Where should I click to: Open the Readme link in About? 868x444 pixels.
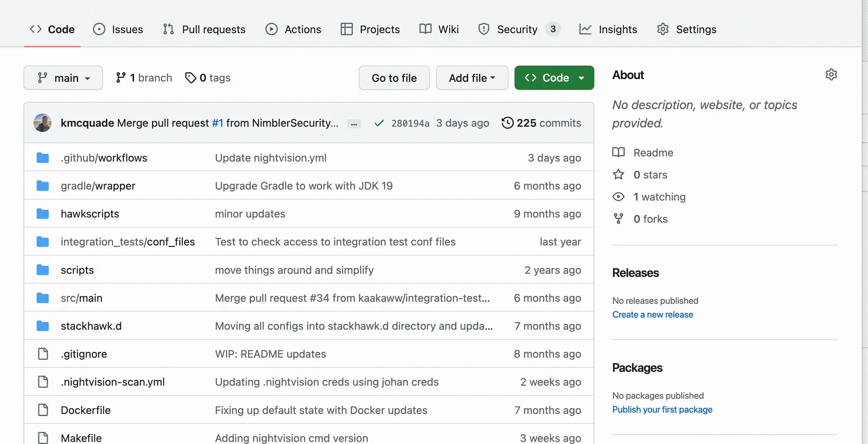click(x=643, y=152)
